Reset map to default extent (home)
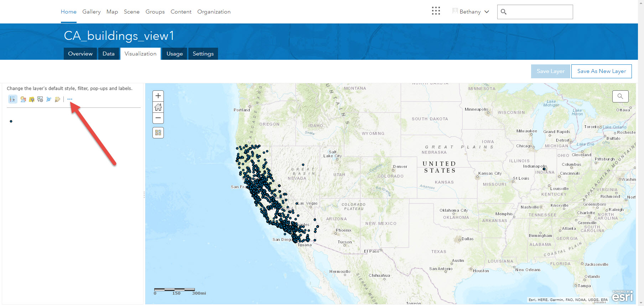 point(158,107)
